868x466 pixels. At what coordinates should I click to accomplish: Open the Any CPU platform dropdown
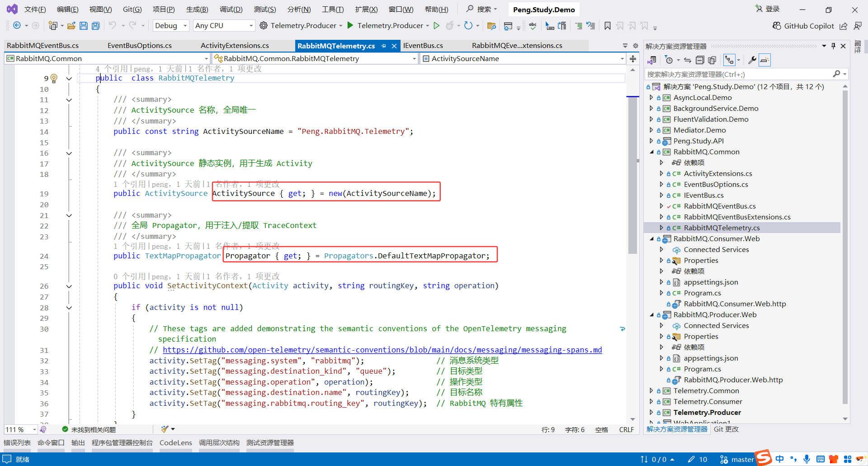pyautogui.click(x=224, y=26)
